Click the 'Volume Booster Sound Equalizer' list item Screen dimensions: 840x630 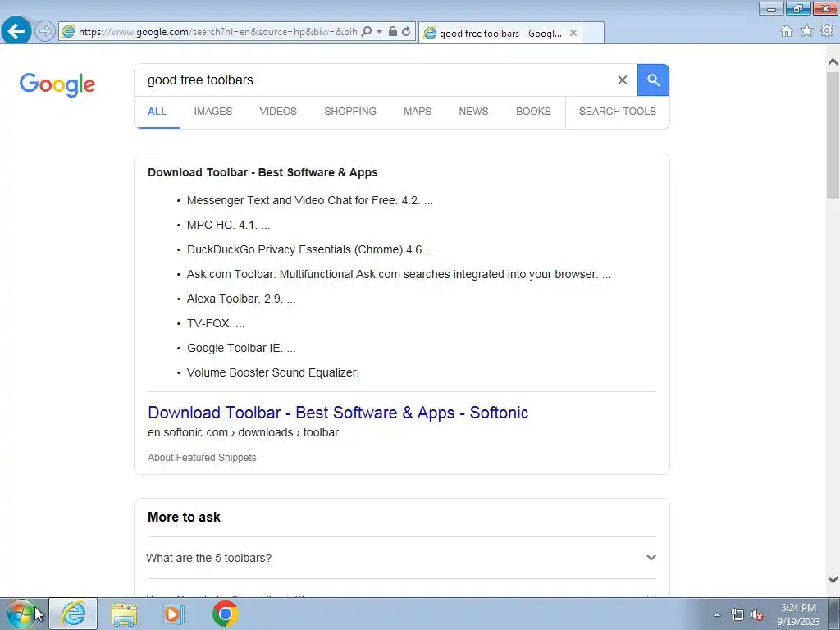pos(272,373)
